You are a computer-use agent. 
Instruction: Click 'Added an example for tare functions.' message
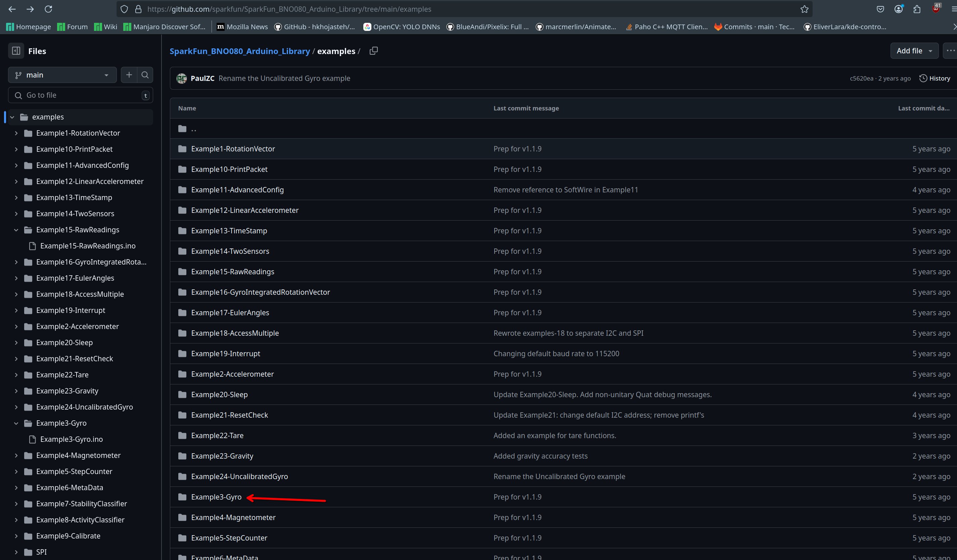tap(554, 435)
